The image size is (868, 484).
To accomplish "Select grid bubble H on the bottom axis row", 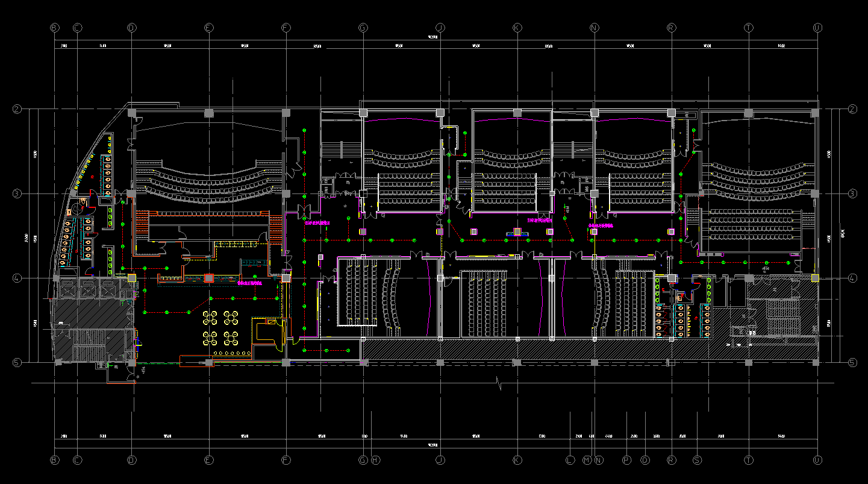I will [375, 460].
